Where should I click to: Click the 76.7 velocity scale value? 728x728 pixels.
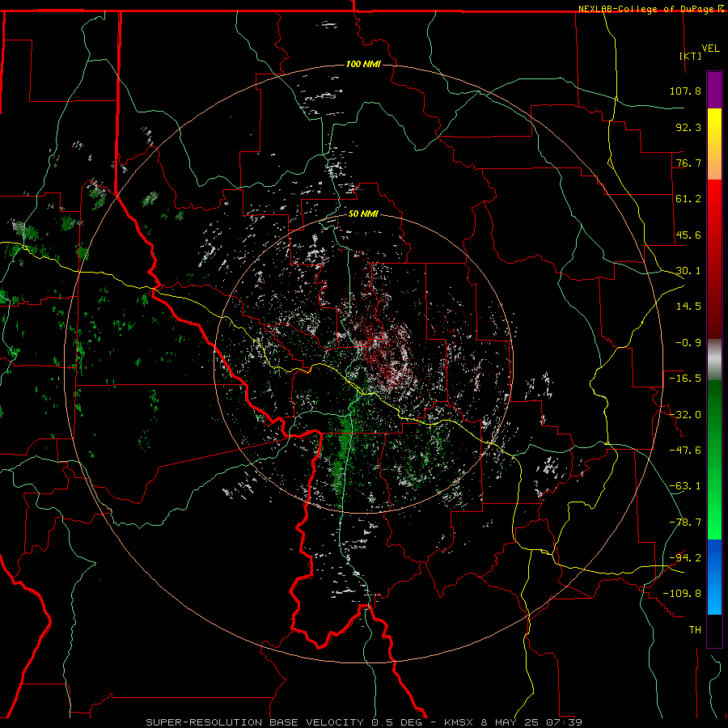688,163
